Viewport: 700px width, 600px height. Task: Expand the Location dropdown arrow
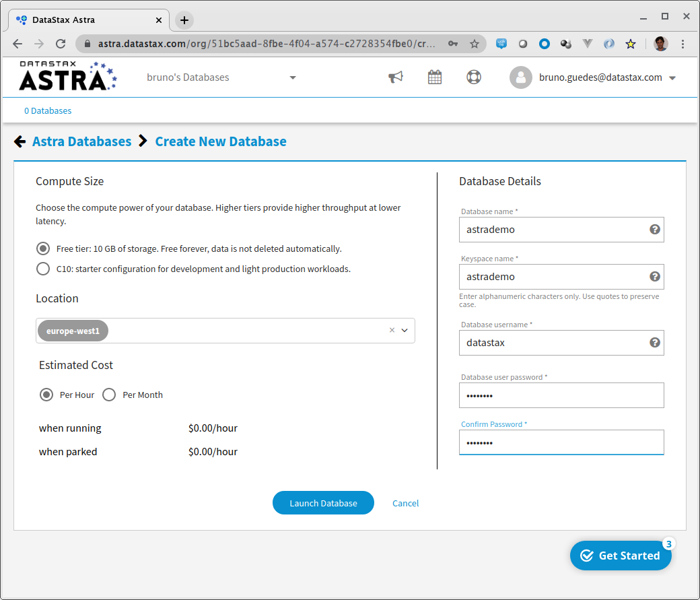(x=405, y=331)
